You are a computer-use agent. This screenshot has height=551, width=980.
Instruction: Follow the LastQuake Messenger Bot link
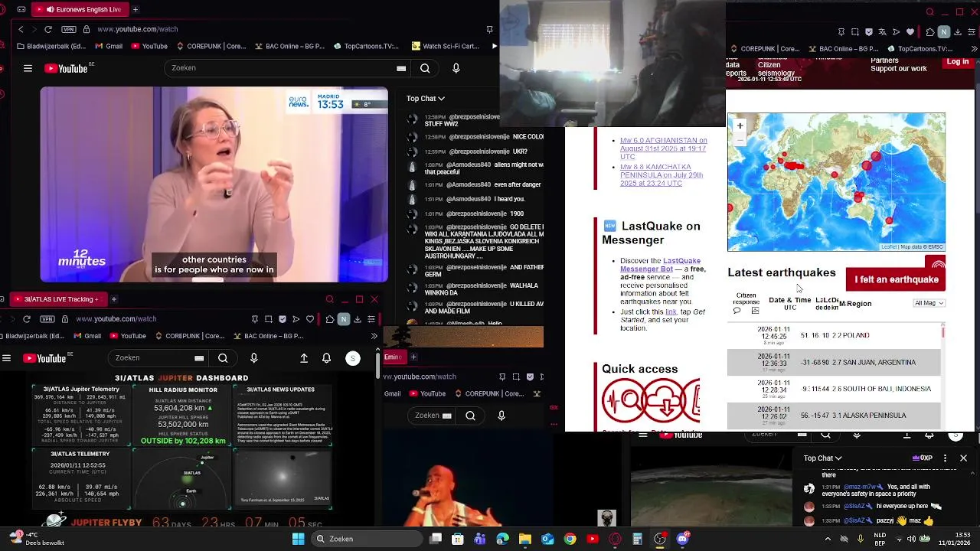pos(659,265)
